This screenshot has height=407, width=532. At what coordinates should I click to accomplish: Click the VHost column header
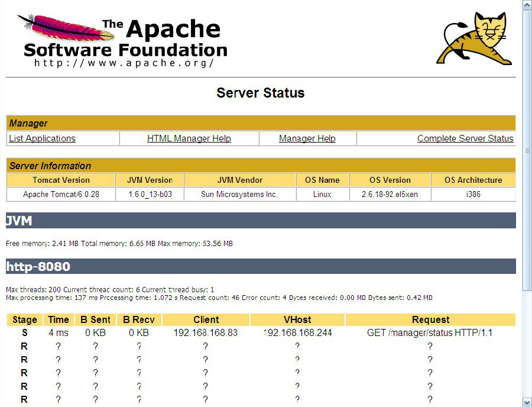[x=297, y=320]
